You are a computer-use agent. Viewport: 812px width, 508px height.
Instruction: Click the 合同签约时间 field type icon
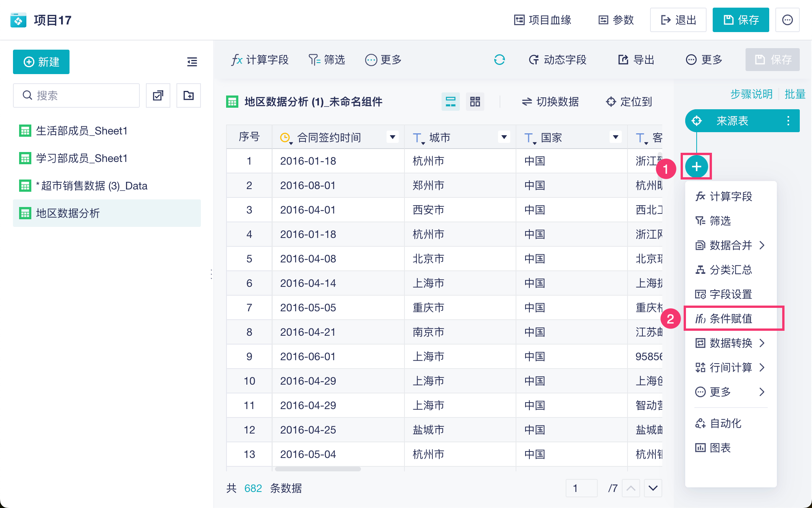285,138
